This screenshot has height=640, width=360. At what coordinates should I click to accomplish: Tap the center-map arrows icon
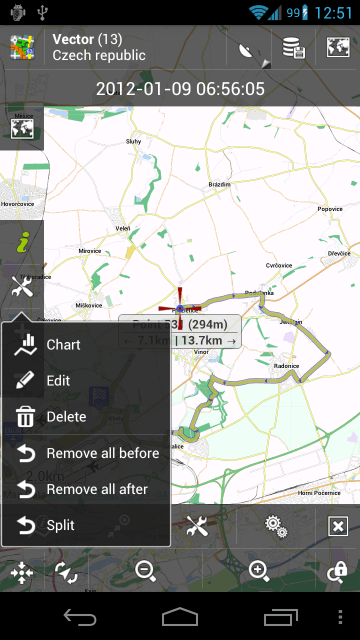click(22, 572)
